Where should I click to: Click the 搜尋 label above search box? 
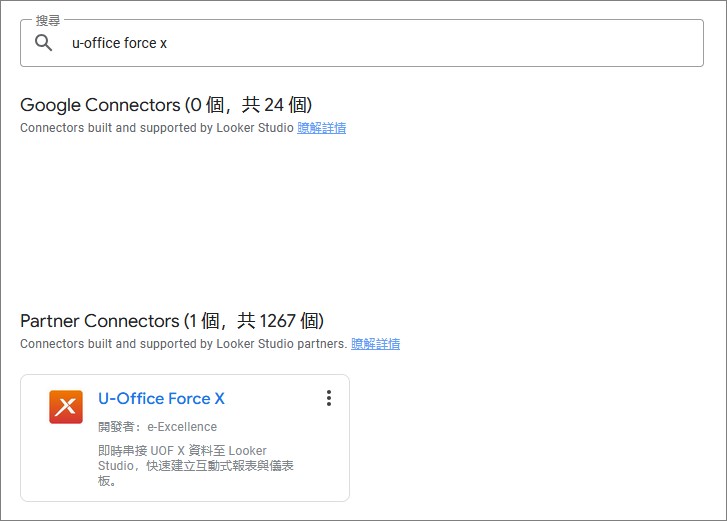point(49,20)
